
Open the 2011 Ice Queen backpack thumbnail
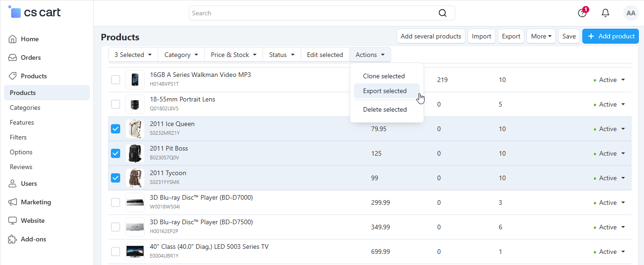point(135,129)
